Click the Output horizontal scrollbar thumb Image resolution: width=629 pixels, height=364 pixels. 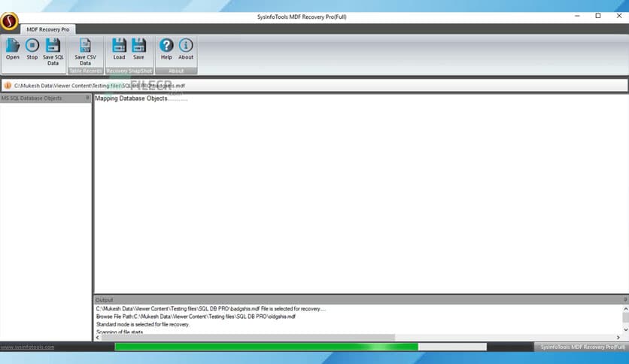tap(248, 338)
